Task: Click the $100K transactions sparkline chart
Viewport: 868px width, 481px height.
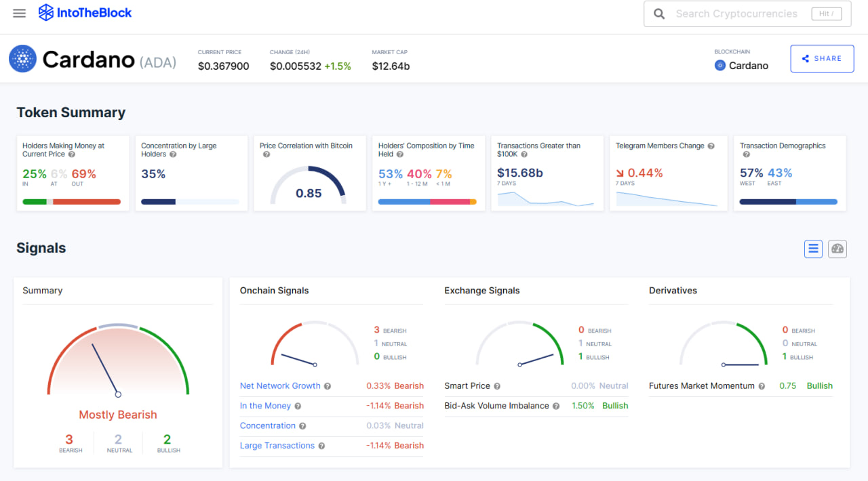Action: pyautogui.click(x=546, y=198)
